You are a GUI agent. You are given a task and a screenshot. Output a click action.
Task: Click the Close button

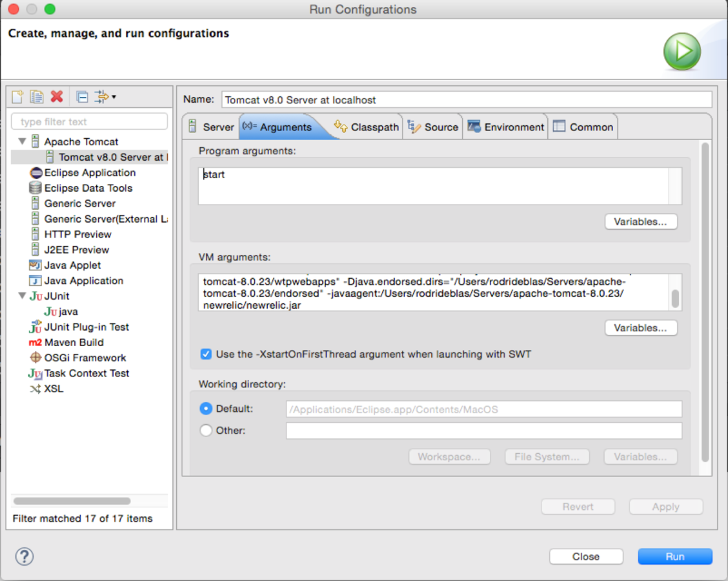coord(586,556)
